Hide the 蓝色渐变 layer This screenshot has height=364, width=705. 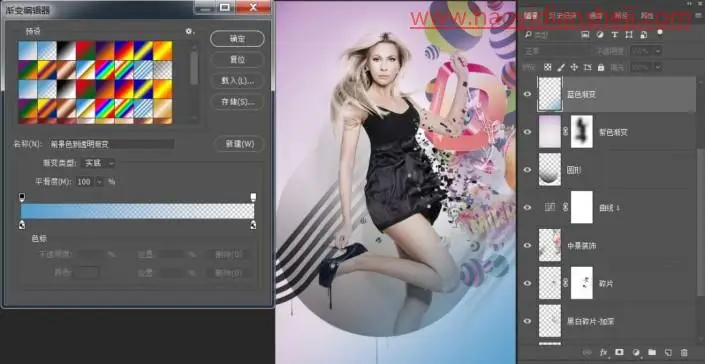click(527, 94)
